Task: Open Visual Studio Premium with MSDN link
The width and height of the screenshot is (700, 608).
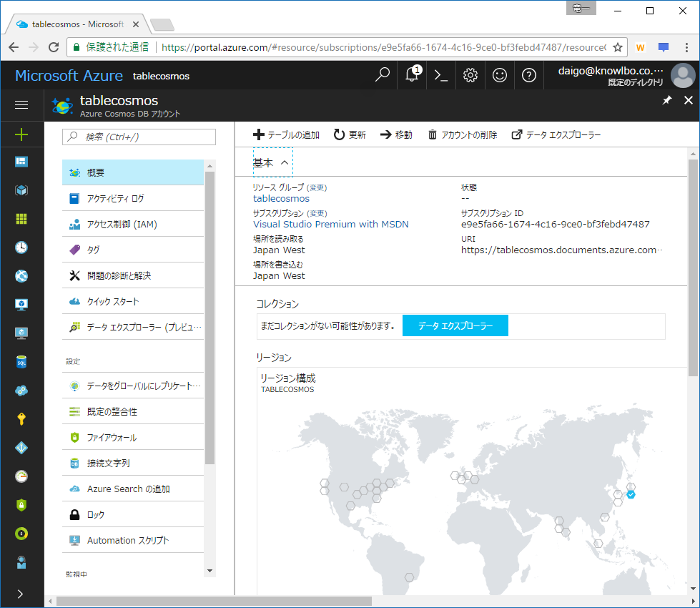Action: click(x=331, y=225)
